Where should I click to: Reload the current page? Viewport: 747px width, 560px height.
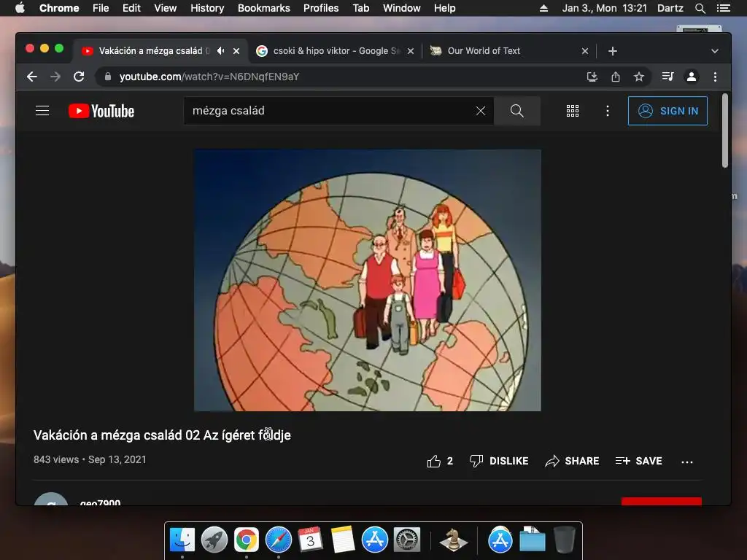[79, 77]
